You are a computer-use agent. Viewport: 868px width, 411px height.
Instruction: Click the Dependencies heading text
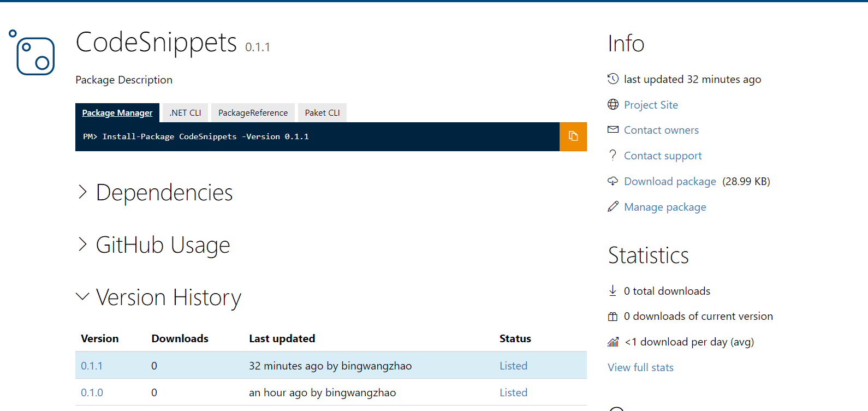164,193
